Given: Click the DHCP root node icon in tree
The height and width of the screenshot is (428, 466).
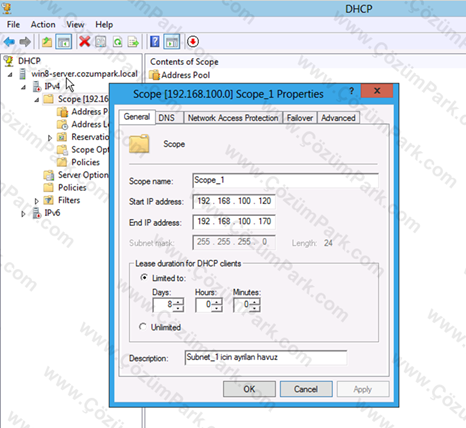Looking at the screenshot, I should pyautogui.click(x=8, y=61).
